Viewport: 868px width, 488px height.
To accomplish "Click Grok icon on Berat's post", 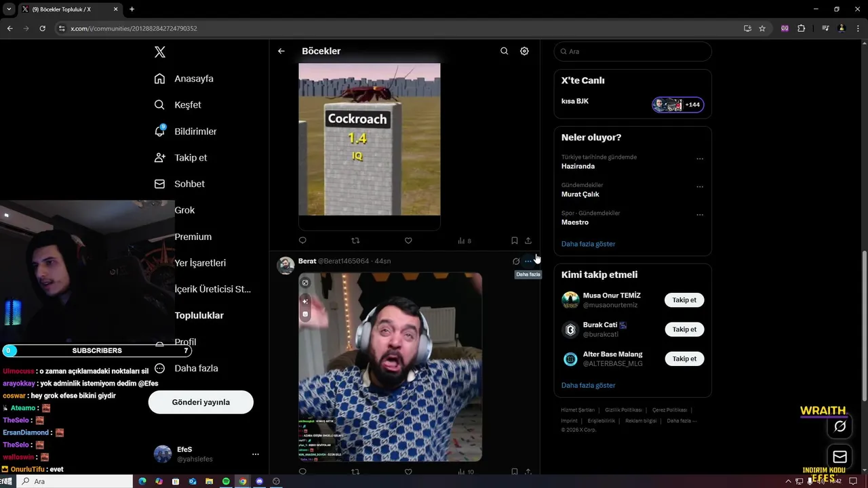I will (516, 261).
